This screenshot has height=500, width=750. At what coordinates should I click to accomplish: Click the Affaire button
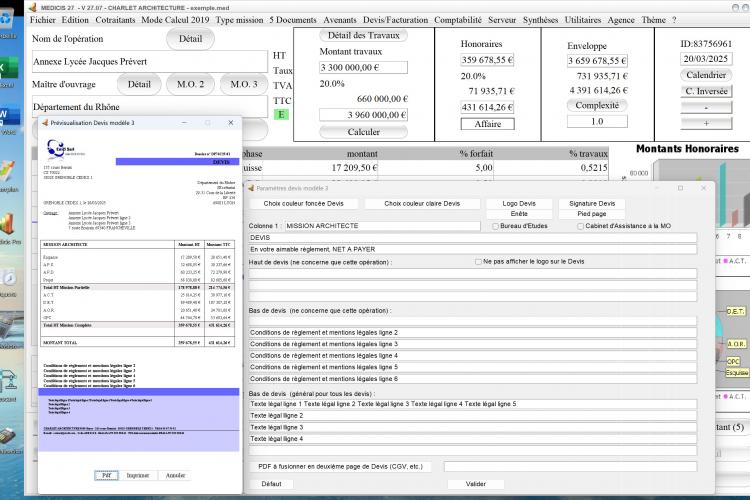(x=487, y=124)
